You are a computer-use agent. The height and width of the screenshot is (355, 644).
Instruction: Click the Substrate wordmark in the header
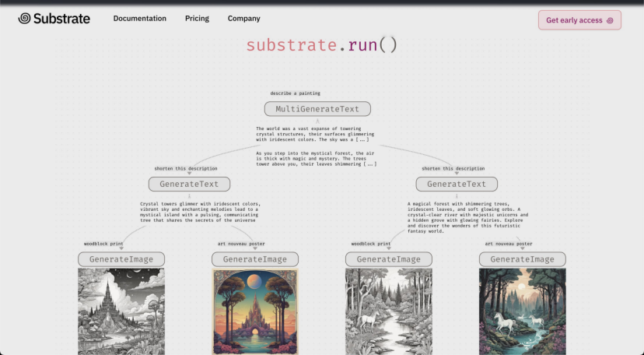[61, 19]
